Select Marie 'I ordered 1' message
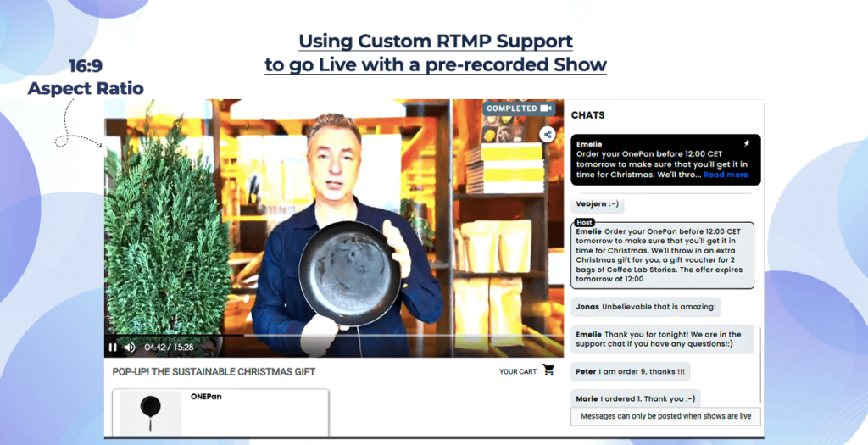The height and width of the screenshot is (445, 868). 635,398
